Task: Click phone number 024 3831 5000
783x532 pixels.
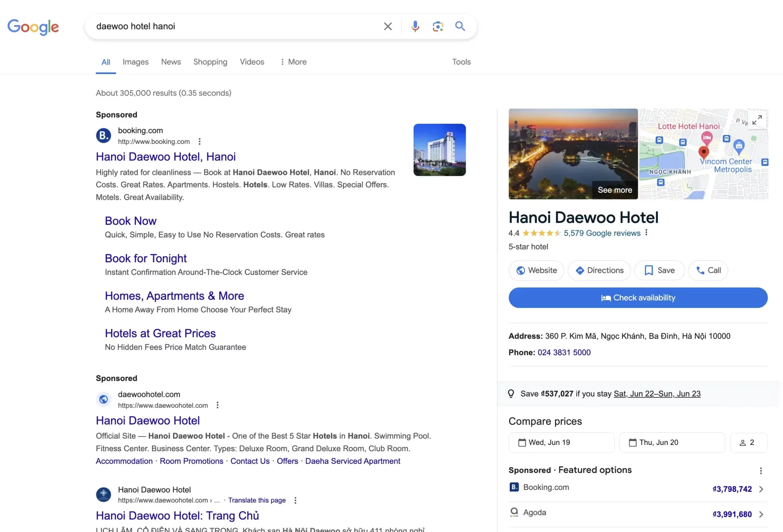Action: 564,352
